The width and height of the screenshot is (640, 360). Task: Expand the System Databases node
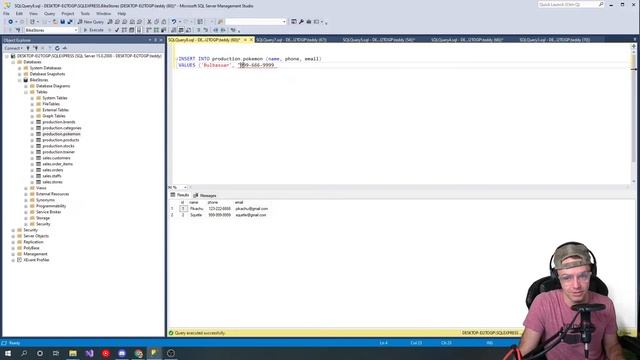click(20, 68)
